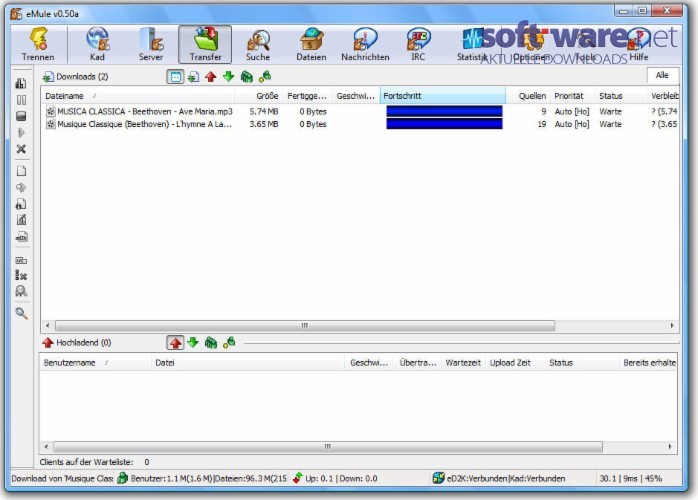
Task: Switch top pane to Downloads file view
Action: click(x=193, y=77)
